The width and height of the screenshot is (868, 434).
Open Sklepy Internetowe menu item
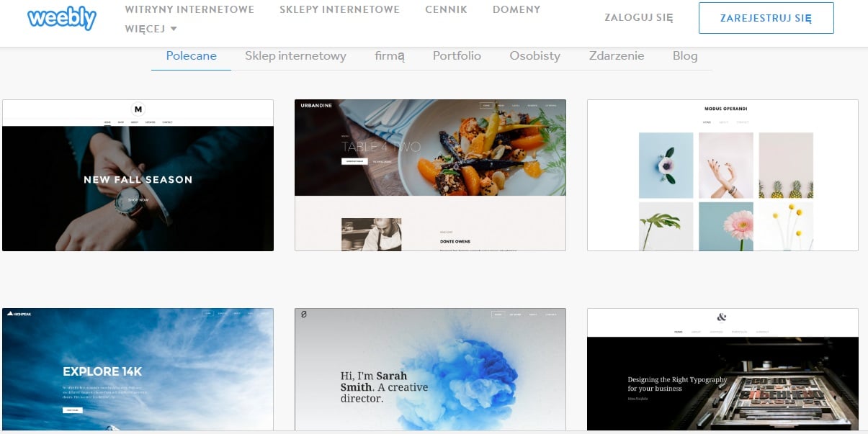pos(339,10)
